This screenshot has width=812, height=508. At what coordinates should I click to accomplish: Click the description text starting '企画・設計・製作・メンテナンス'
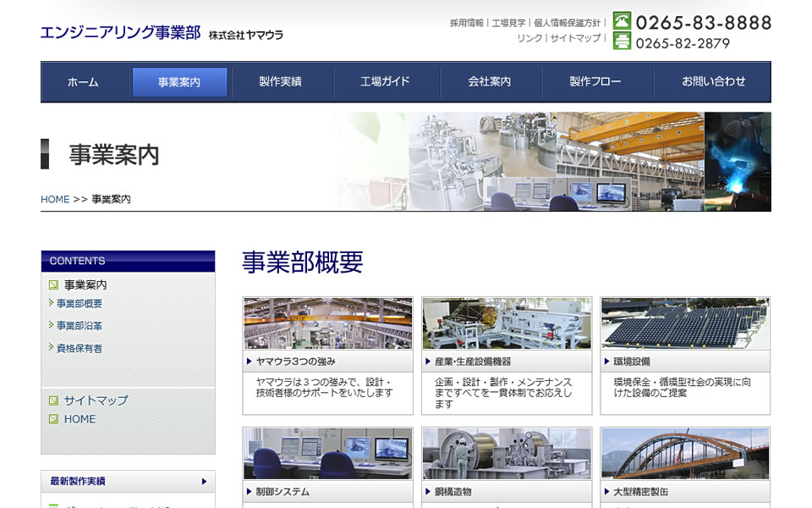(503, 393)
